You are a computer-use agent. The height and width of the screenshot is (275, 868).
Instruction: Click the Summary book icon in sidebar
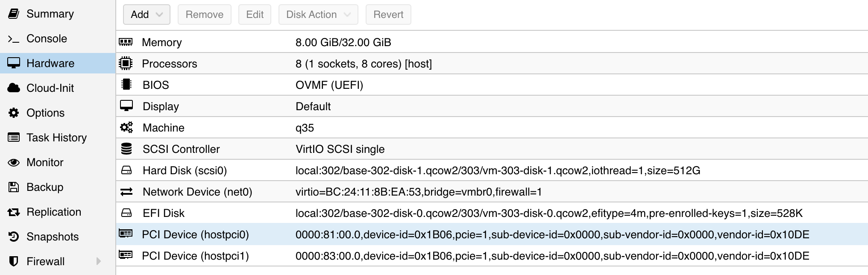14,14
